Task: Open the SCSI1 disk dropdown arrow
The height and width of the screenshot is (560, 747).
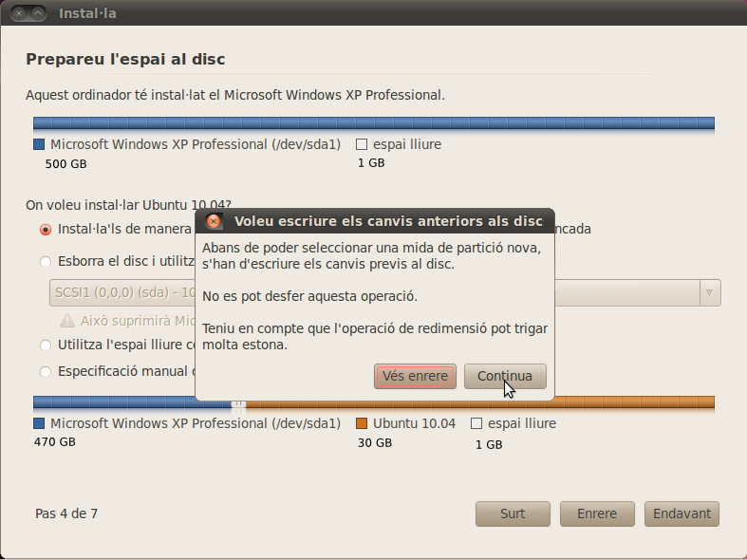Action: [x=710, y=293]
